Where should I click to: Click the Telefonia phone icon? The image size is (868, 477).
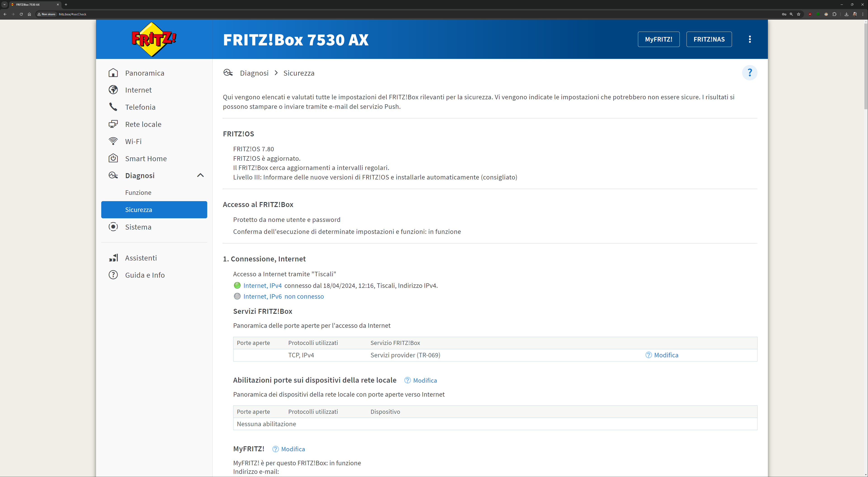coord(113,107)
